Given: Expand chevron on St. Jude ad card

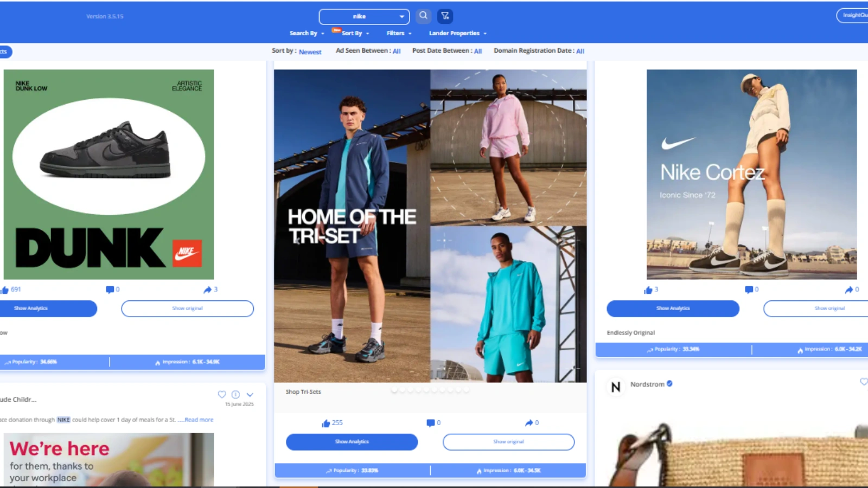Looking at the screenshot, I should pos(250,395).
